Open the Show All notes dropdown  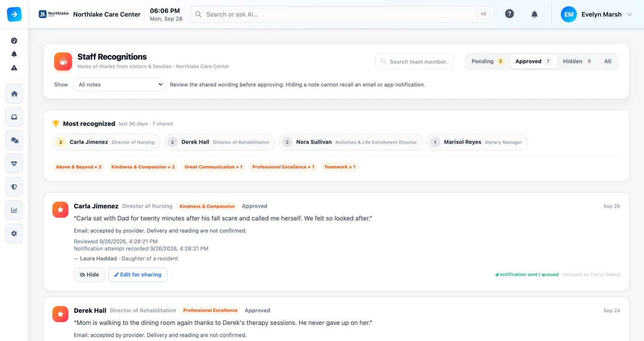[x=119, y=85]
